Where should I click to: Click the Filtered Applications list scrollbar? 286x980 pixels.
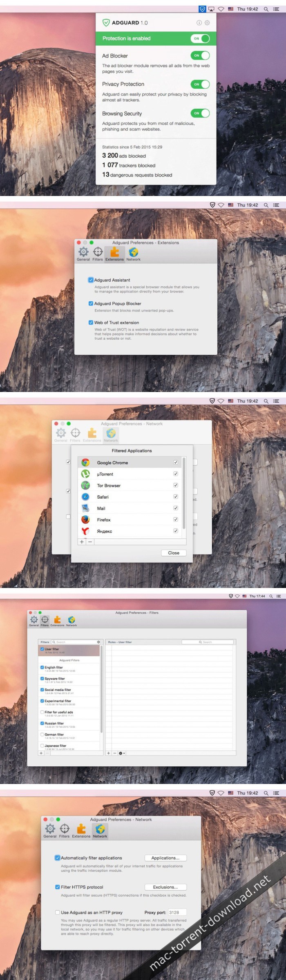click(184, 494)
